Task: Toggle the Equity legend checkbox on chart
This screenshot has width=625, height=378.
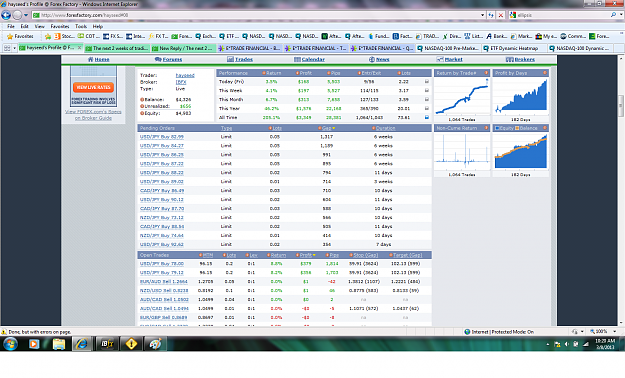Action: (497, 128)
